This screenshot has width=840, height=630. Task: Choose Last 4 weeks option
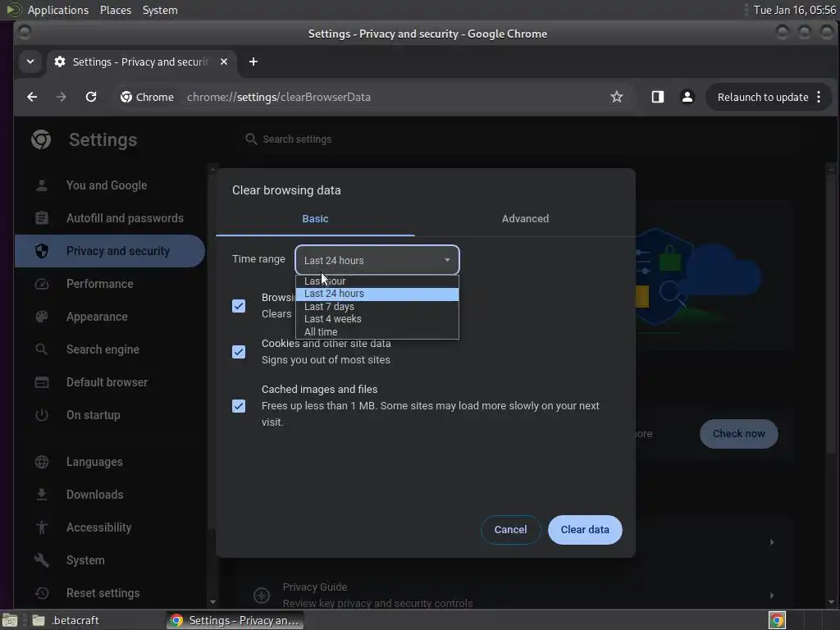(x=377, y=319)
